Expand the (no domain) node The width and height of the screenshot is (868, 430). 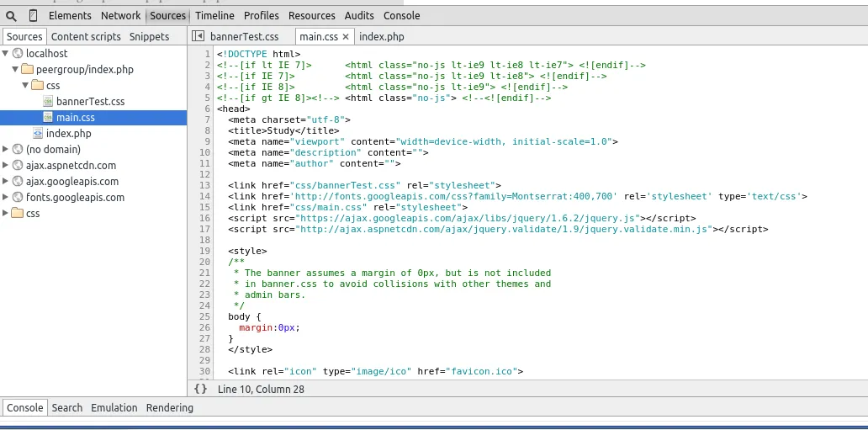point(6,149)
